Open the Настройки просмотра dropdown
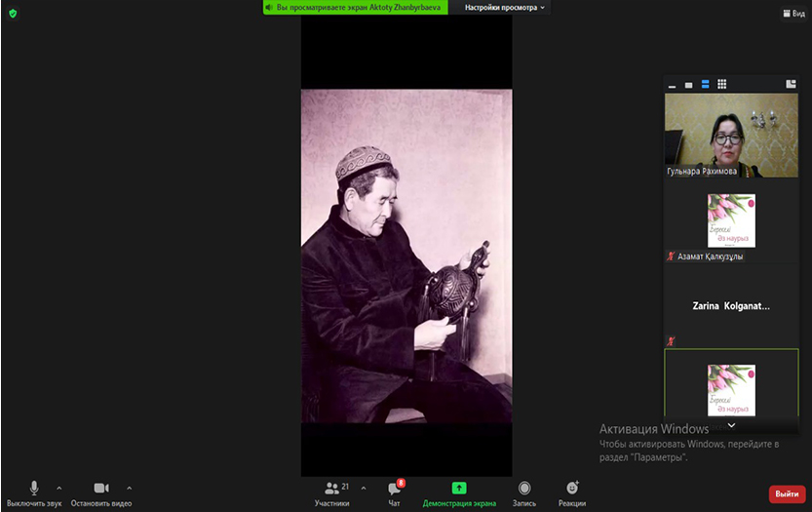The height and width of the screenshot is (512, 812). click(505, 7)
